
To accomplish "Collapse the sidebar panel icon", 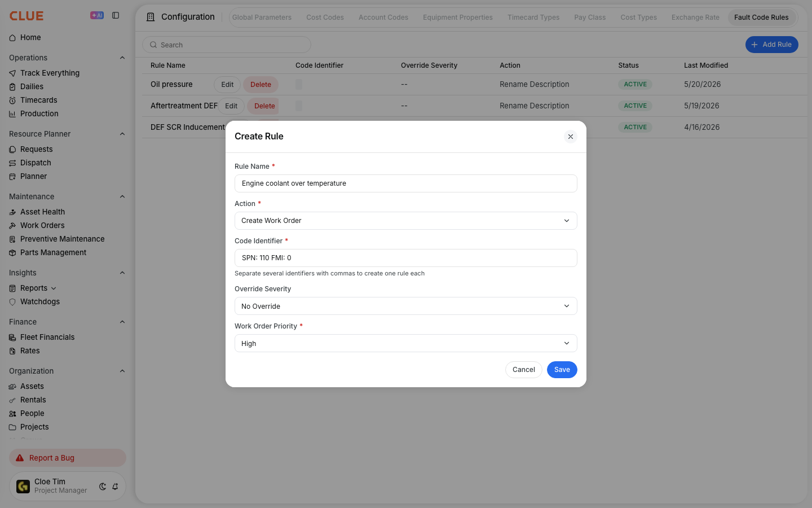I will [x=116, y=15].
